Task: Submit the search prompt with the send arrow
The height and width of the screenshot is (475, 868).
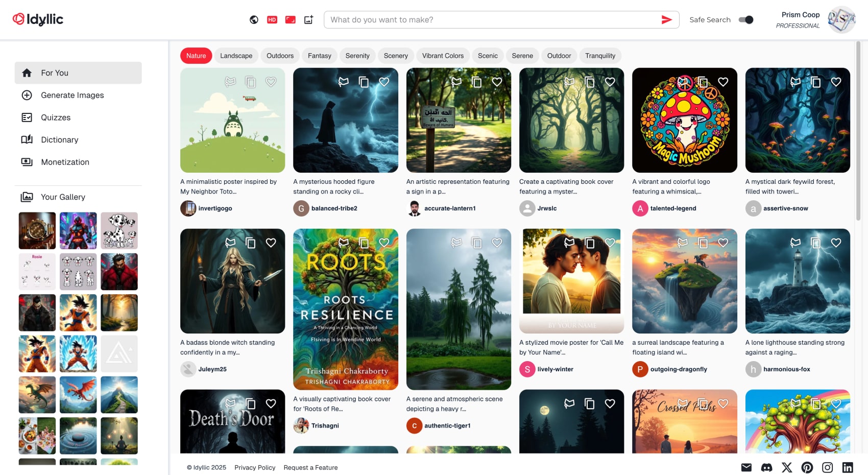Action: click(x=666, y=19)
